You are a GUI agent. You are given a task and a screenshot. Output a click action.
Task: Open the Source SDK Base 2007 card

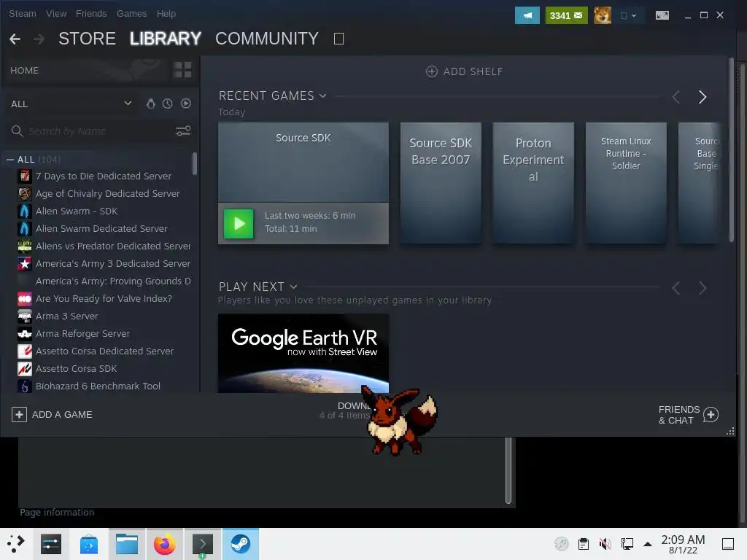[441, 183]
